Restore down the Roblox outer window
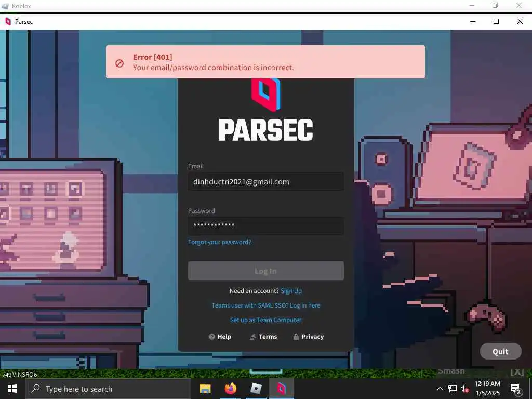The height and width of the screenshot is (399, 532). (495, 5)
